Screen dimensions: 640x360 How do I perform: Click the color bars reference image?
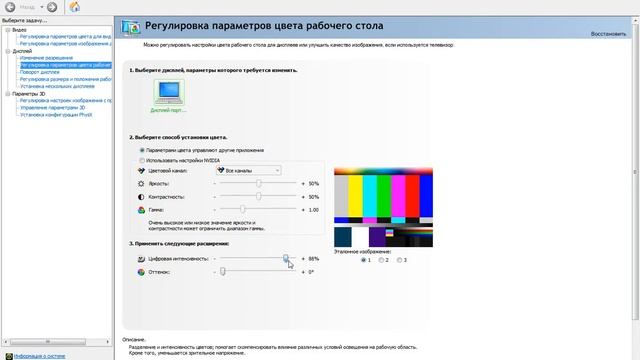[383, 207]
